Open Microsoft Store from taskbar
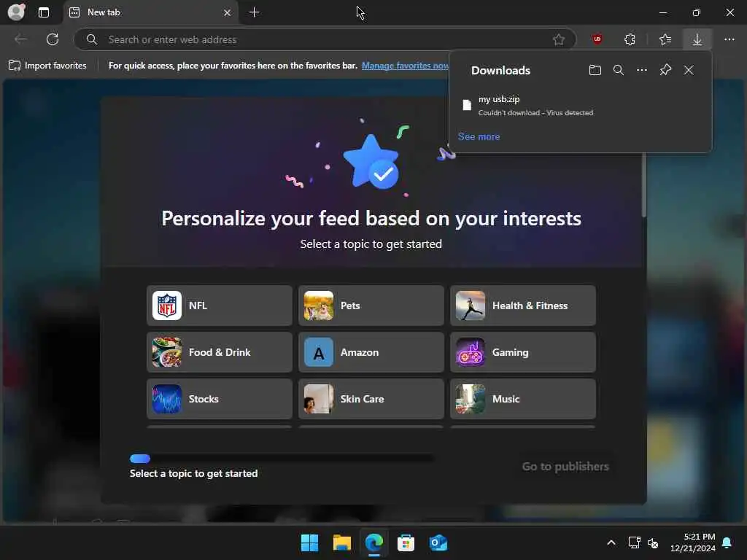Viewport: 747px width, 560px height. (406, 542)
